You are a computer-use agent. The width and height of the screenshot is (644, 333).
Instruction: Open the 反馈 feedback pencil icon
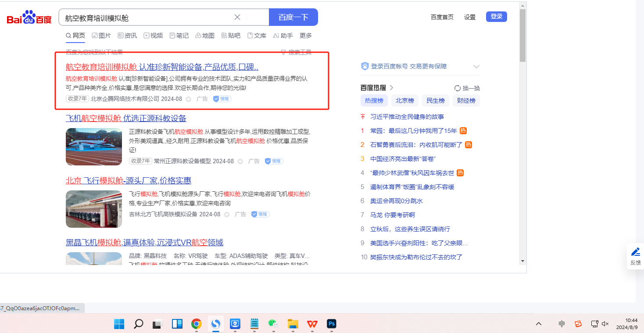635,252
